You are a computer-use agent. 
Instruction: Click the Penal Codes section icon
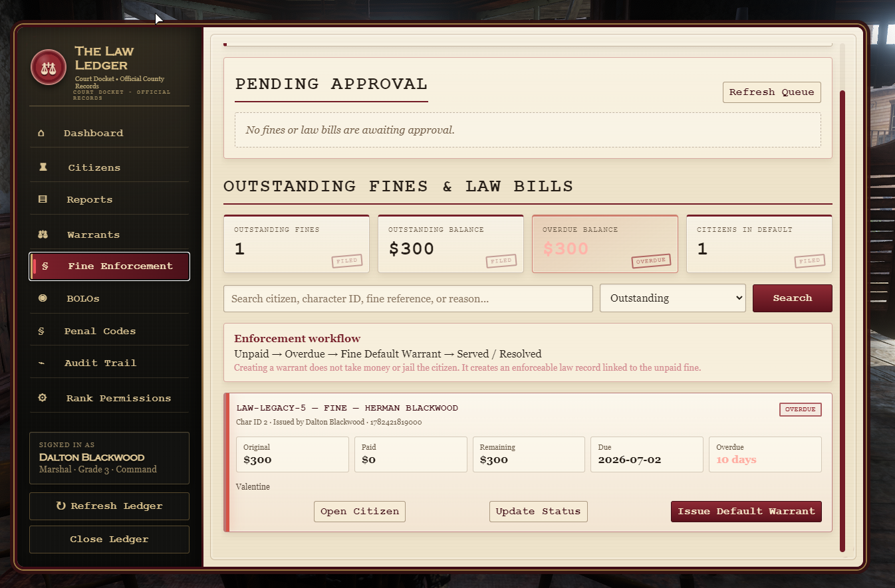41,331
